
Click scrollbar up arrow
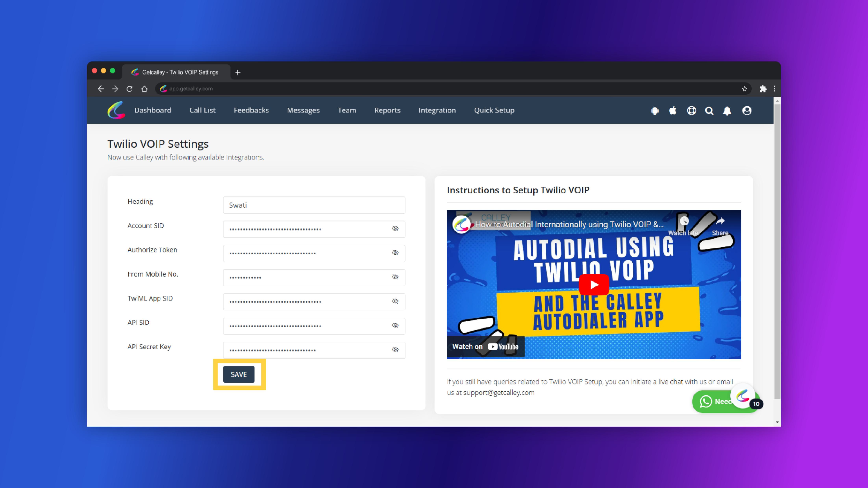pos(777,101)
